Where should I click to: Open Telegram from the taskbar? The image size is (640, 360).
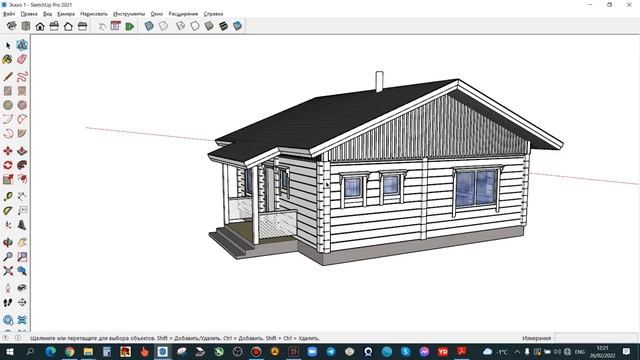[331, 351]
